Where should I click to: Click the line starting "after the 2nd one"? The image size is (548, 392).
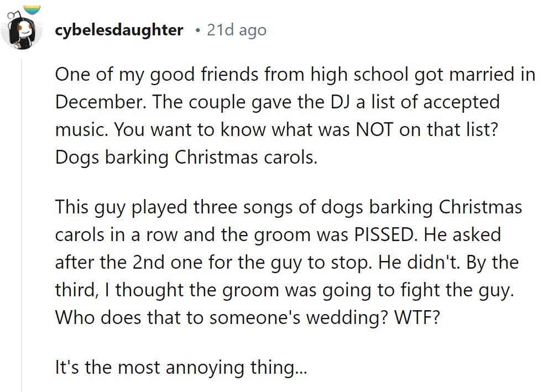coord(286,263)
